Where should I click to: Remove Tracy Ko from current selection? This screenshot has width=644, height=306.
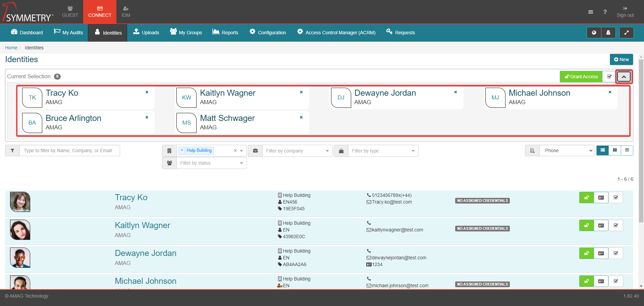tap(147, 92)
